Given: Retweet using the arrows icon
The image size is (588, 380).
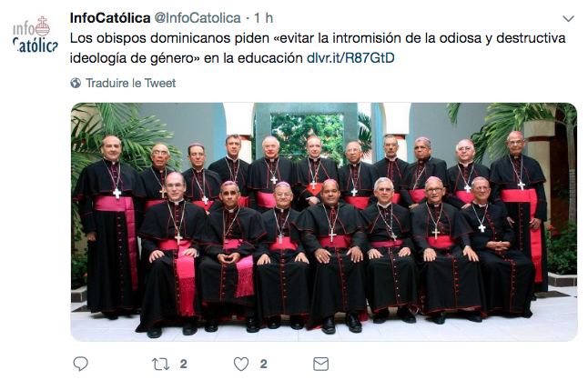Looking at the screenshot, I should pos(160,364).
